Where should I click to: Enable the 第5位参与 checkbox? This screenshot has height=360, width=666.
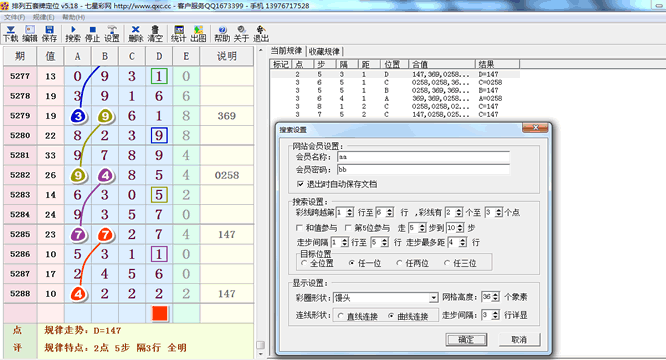[348, 228]
